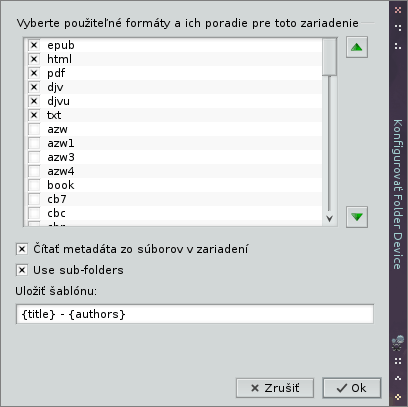Click the green move-up arrow button
The width and height of the screenshot is (408, 407).
[x=357, y=47]
